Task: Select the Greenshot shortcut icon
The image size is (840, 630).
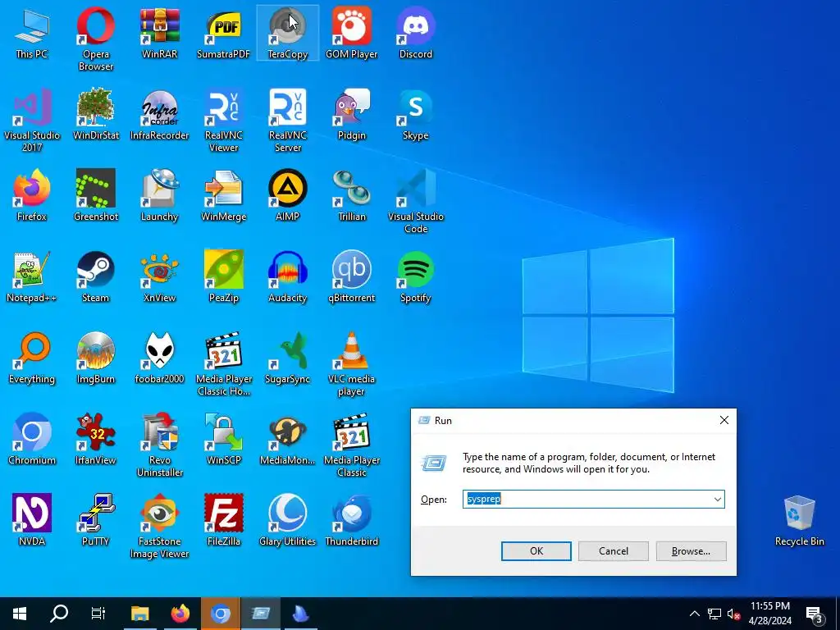Action: (96, 196)
